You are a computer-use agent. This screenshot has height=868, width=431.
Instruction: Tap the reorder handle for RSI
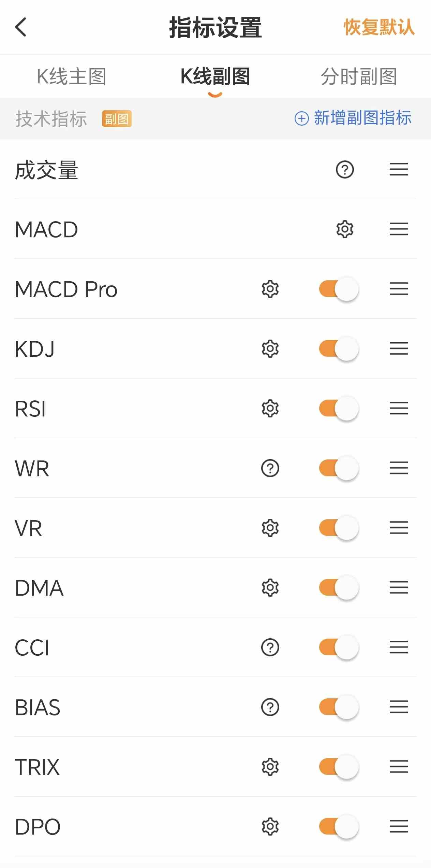click(399, 408)
